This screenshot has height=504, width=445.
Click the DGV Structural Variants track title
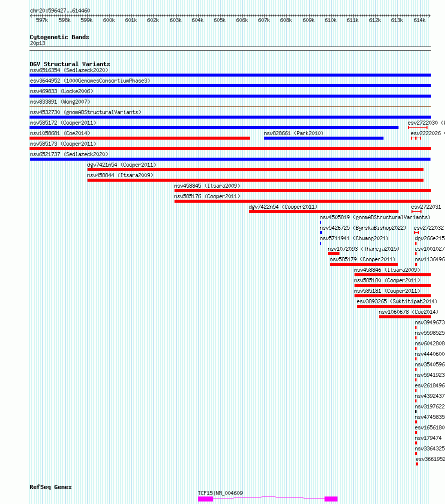70,64
